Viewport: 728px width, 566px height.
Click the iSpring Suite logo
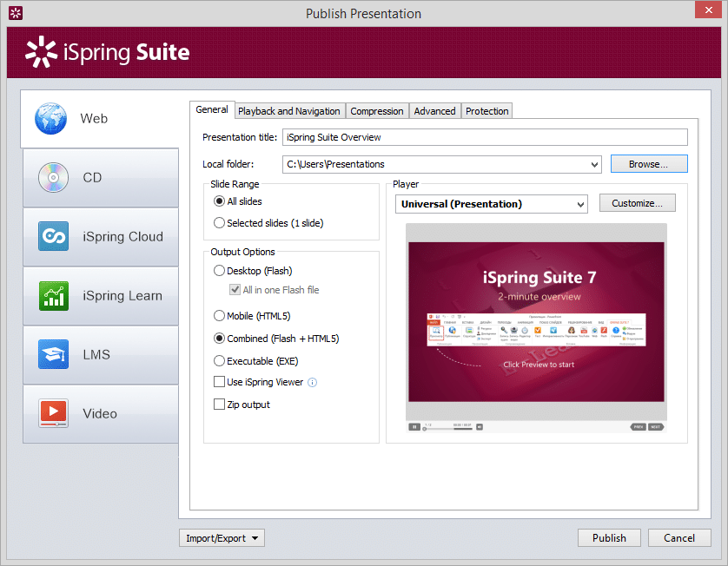[x=106, y=52]
